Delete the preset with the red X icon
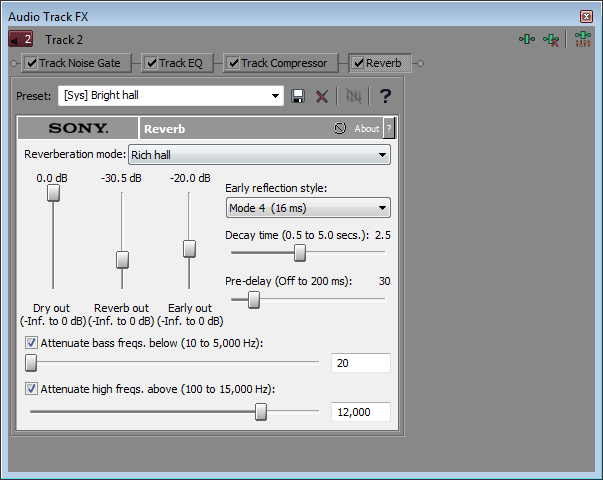Screen dimensions: 603x480 321,96
